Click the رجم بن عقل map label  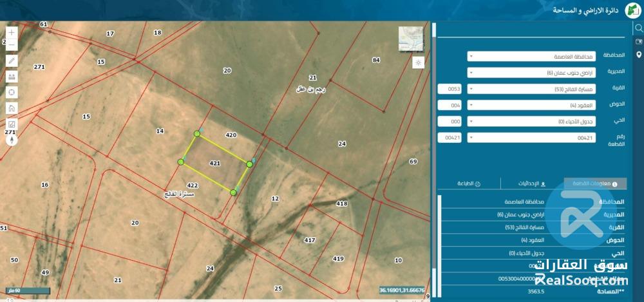pos(311,89)
